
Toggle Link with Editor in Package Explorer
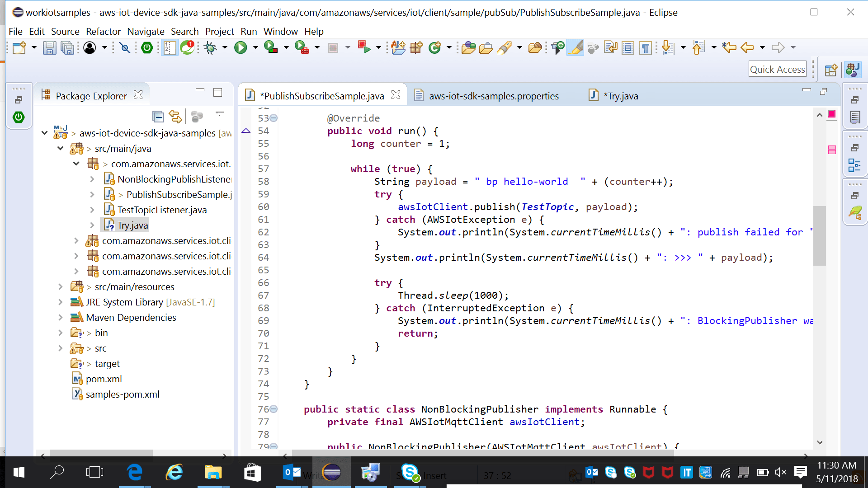coord(175,117)
